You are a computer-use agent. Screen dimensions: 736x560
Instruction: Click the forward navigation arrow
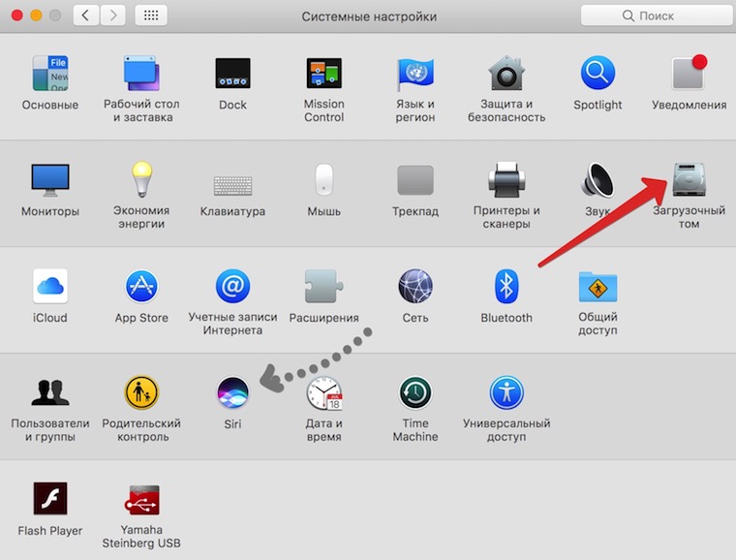point(112,16)
